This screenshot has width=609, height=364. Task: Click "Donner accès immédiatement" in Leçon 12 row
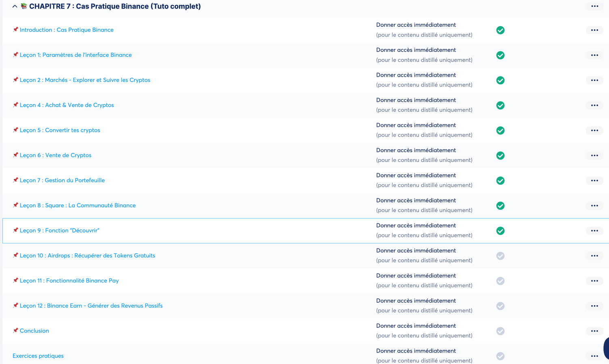click(x=416, y=301)
